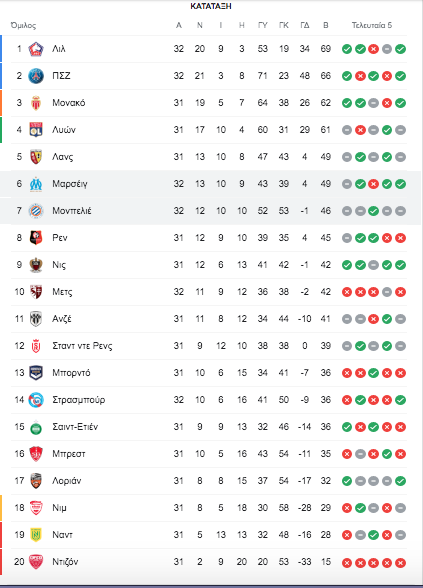The height and width of the screenshot is (588, 423).
Task: Click the Τελευταία 5 column header
Action: tap(372, 26)
